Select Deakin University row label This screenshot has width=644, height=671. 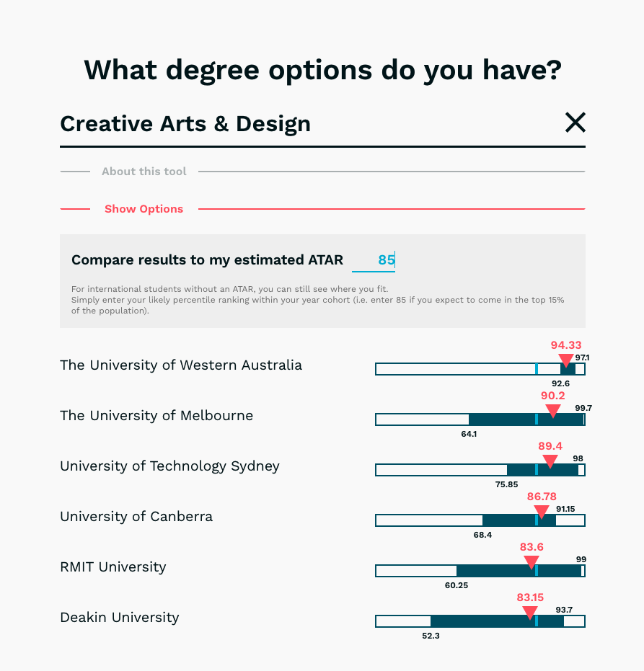120,617
